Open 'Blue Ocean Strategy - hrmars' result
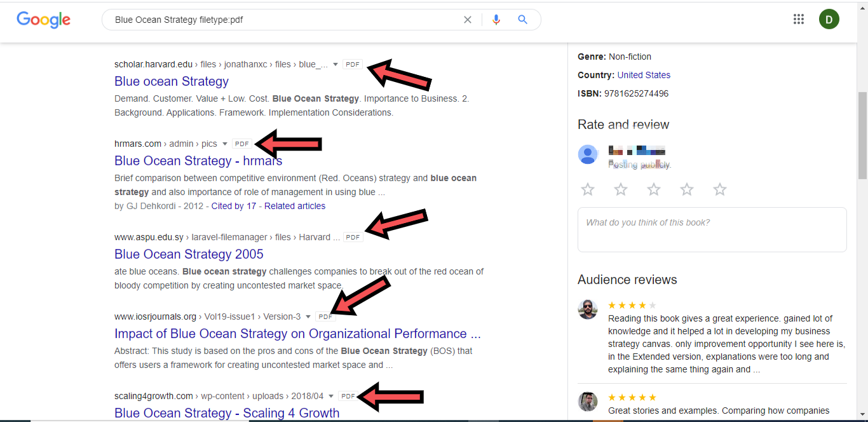The height and width of the screenshot is (422, 868). point(198,161)
